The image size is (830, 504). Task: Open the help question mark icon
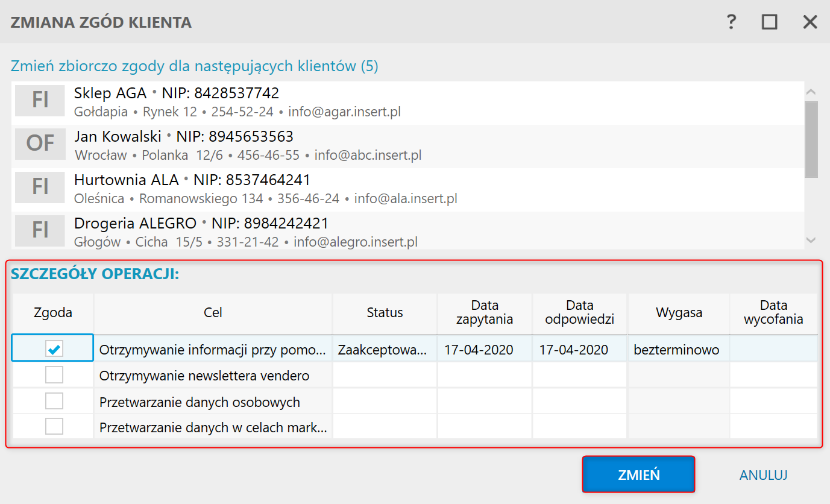pyautogui.click(x=731, y=23)
